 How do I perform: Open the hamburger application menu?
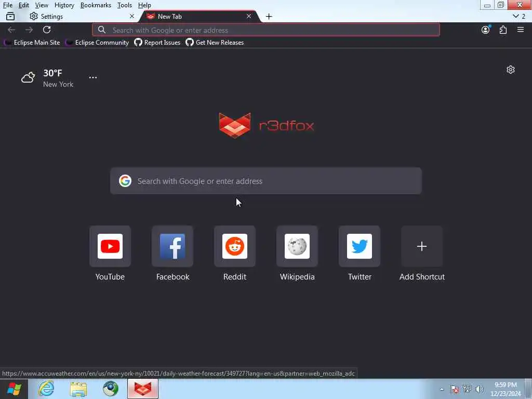[521, 30]
